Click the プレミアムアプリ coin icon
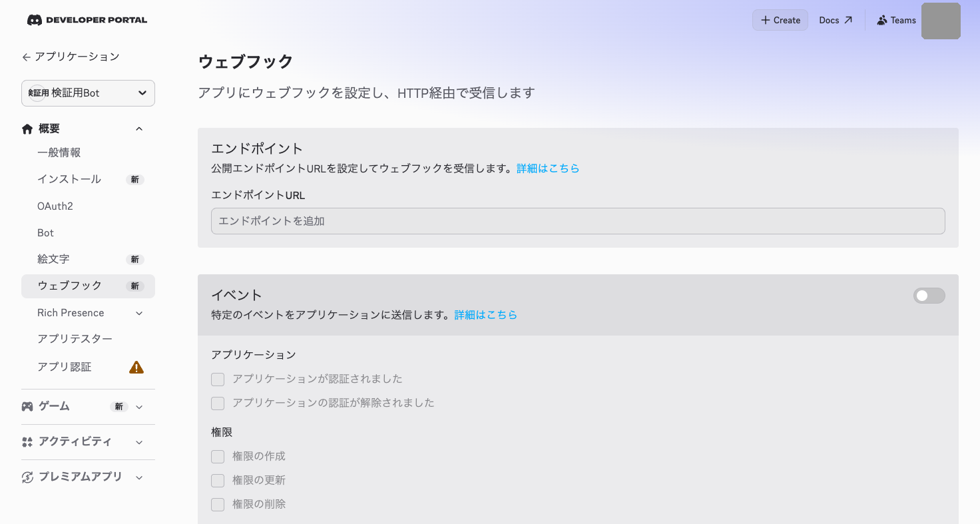Viewport: 980px width, 524px height. click(x=27, y=477)
